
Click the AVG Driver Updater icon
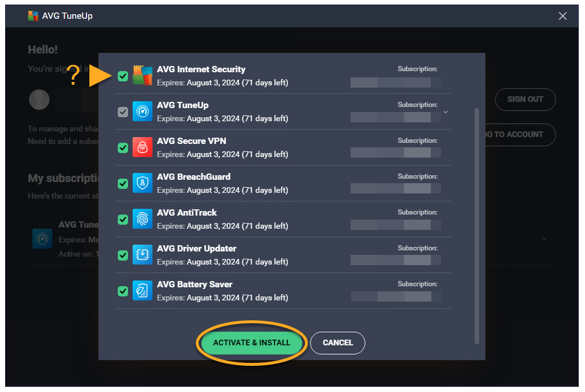pyautogui.click(x=142, y=255)
